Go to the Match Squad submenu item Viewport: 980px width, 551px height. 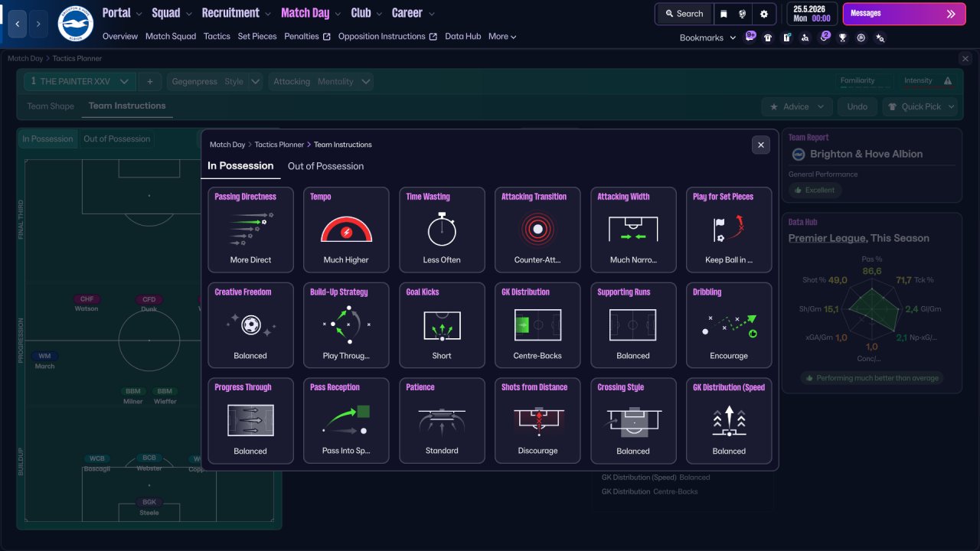pos(171,36)
